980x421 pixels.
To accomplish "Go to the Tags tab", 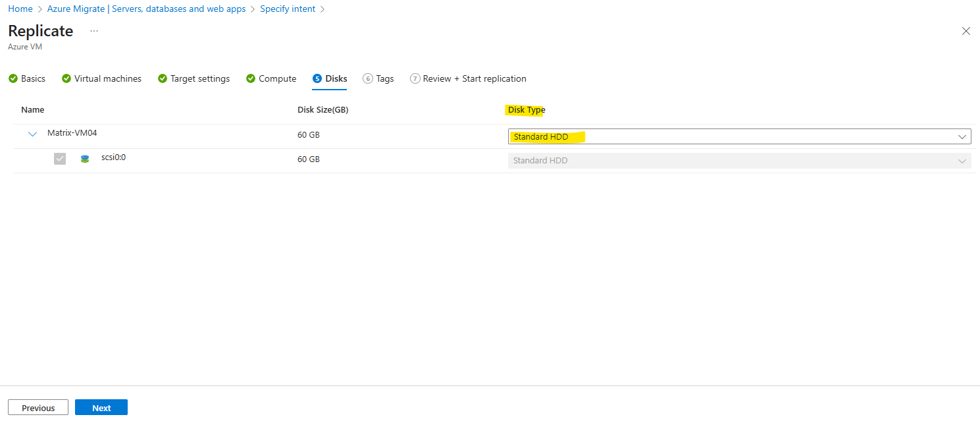I will pos(378,78).
